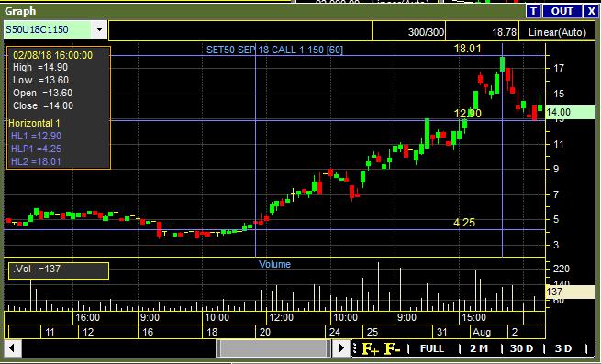Screen dimensions: 601x364
Task: Click the toolbar grip handle before F+
Action: 355,348
